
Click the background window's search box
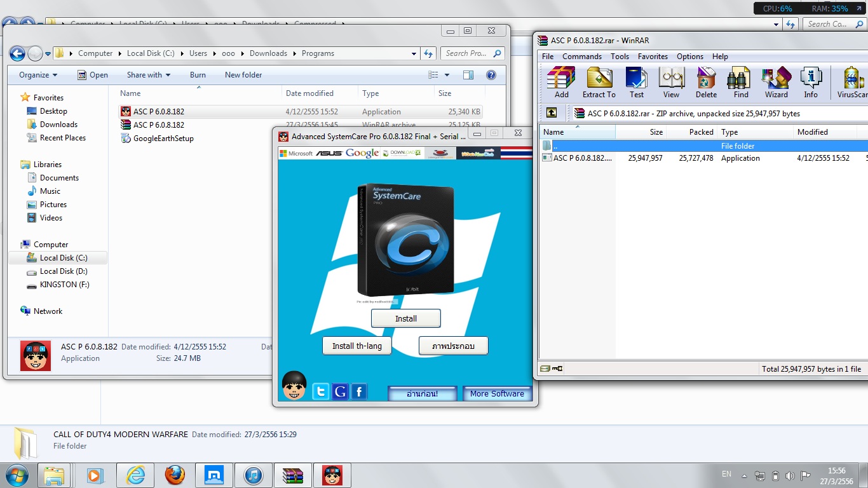834,24
